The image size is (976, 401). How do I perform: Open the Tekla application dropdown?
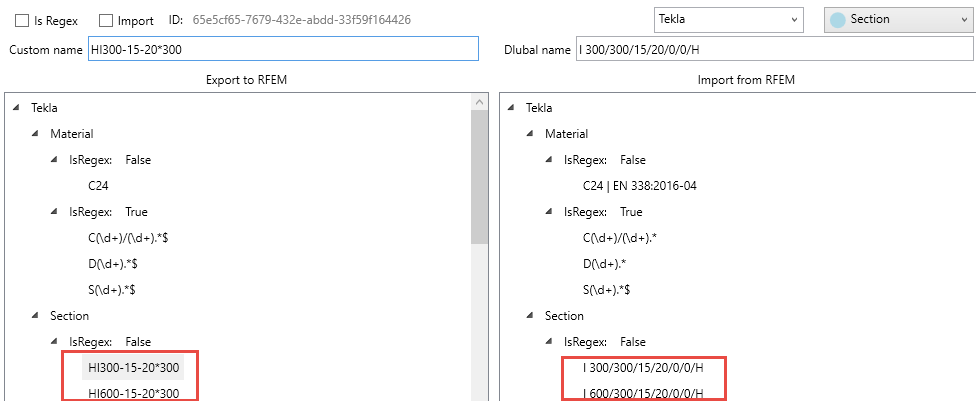(x=729, y=19)
